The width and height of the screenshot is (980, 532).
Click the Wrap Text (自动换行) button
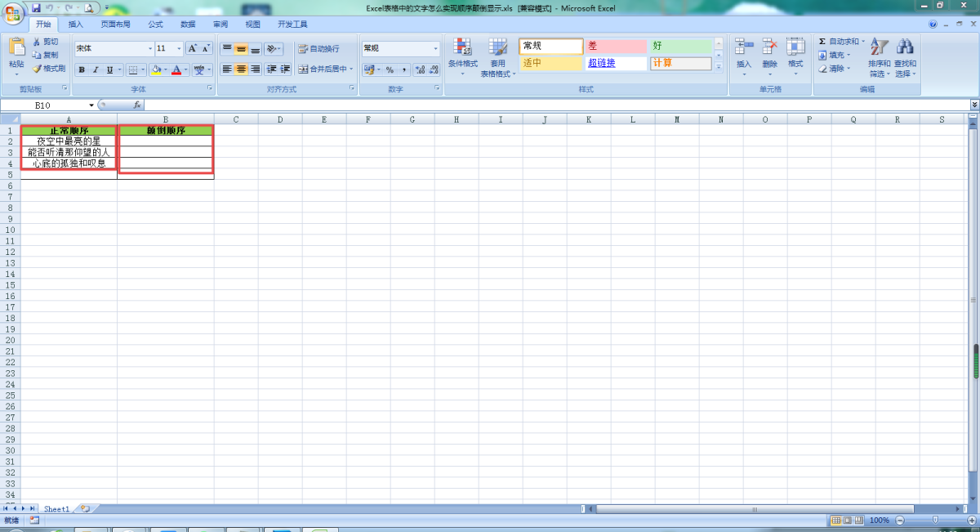click(318, 48)
